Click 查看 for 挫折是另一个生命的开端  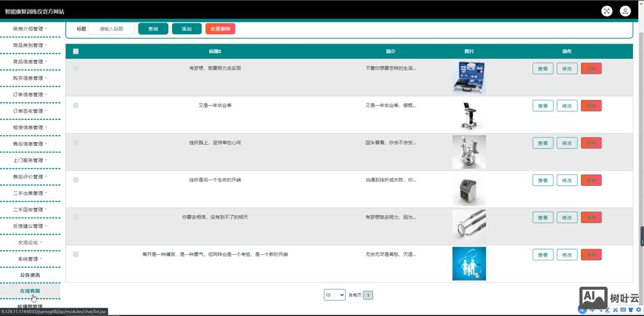[x=543, y=180]
